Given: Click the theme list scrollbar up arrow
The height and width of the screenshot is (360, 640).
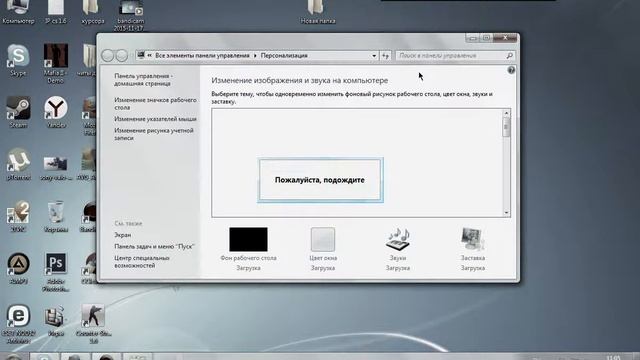Looking at the screenshot, I should 506,113.
